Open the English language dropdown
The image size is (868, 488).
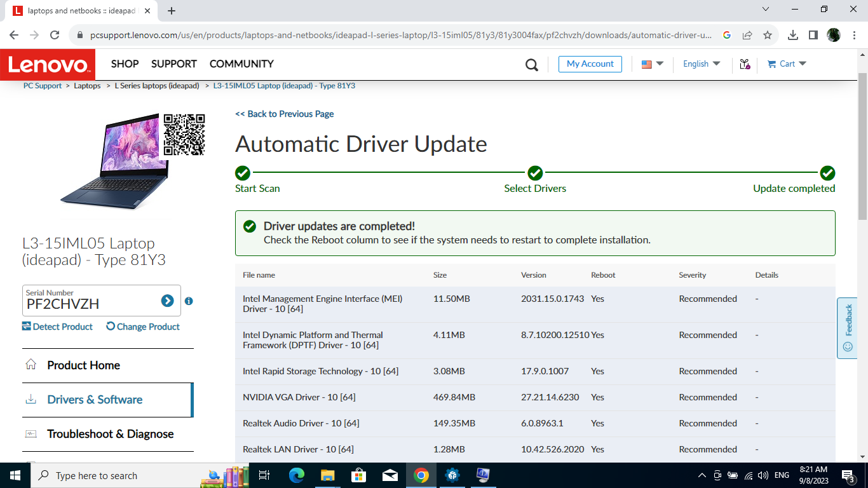click(x=702, y=64)
